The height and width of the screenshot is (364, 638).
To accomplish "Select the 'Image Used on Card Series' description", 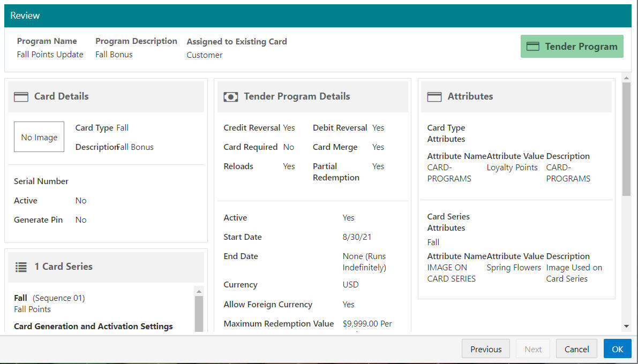I will coord(574,274).
